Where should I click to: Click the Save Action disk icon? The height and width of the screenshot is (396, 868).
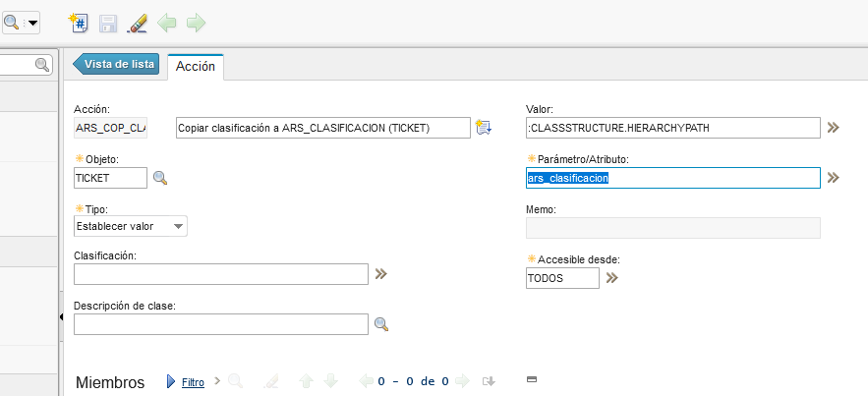pyautogui.click(x=108, y=22)
